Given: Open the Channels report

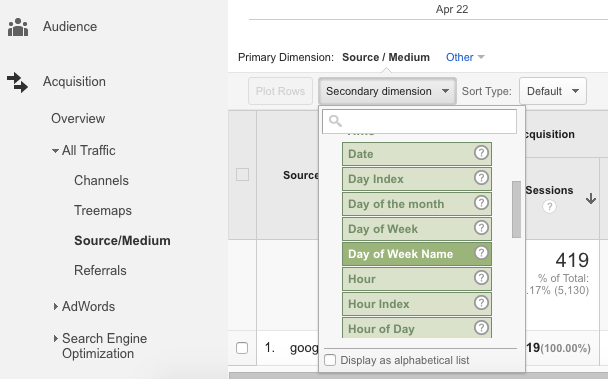Looking at the screenshot, I should pos(101,180).
